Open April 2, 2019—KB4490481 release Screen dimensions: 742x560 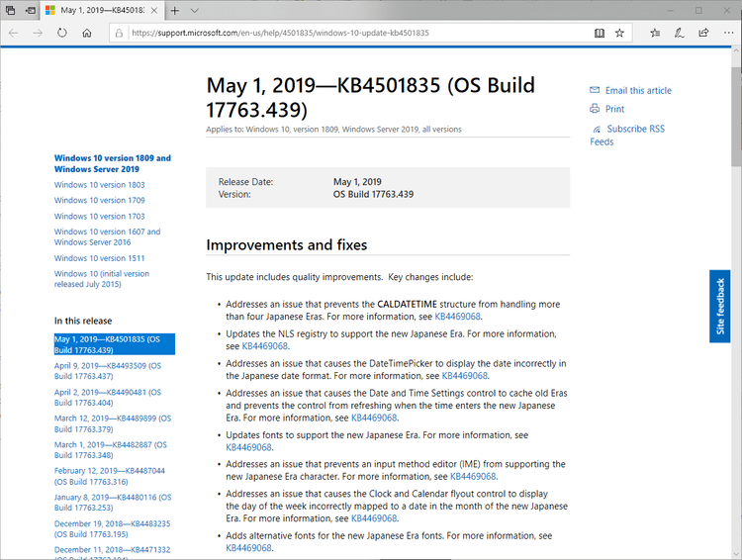(x=108, y=397)
